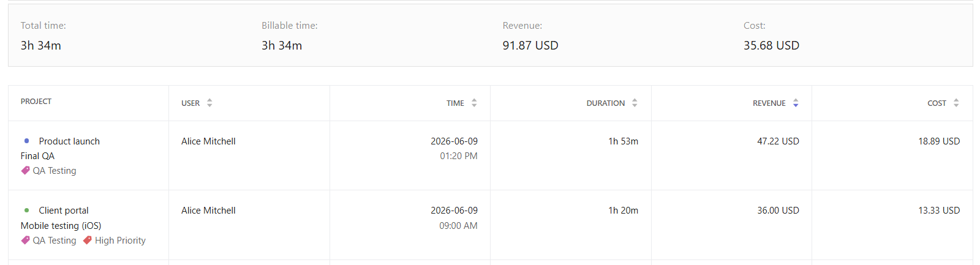Sort by Cost column sort icon
This screenshot has height=265, width=980.
[x=956, y=103]
